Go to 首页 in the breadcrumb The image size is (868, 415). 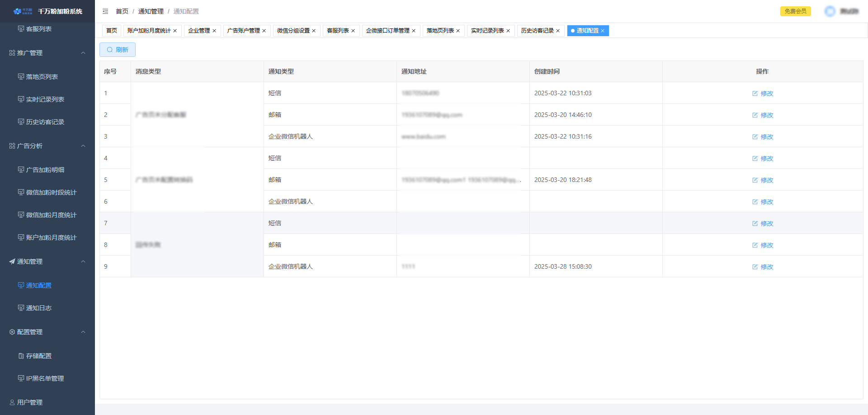(122, 11)
